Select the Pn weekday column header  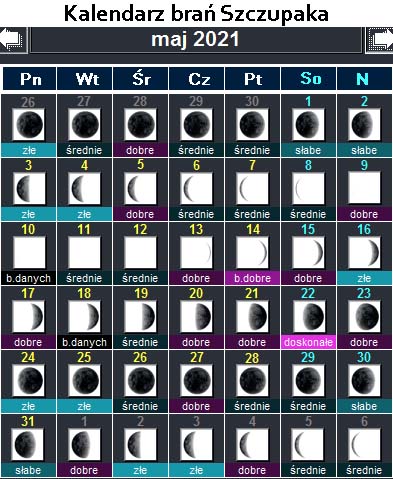[30, 79]
